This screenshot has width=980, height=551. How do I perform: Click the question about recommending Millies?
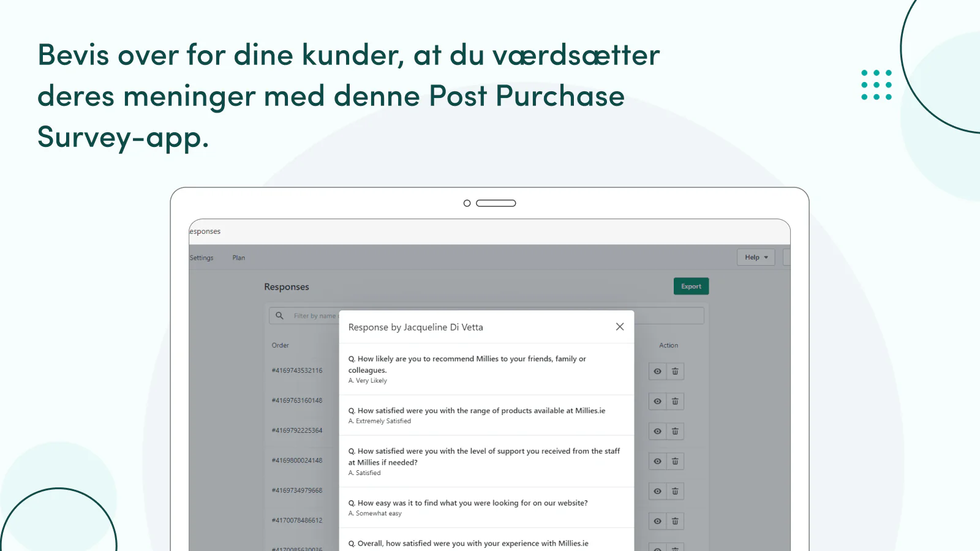pyautogui.click(x=467, y=364)
